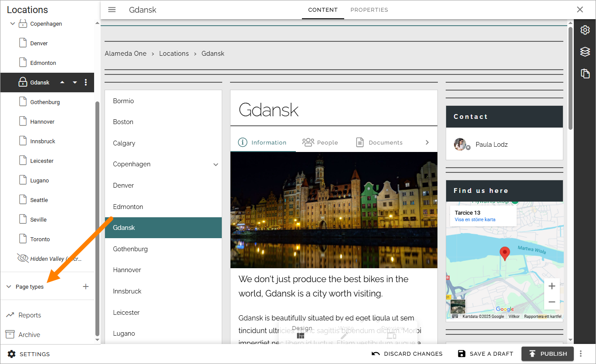Collapse the Copenhagen tree node
The image size is (596, 364).
click(13, 24)
